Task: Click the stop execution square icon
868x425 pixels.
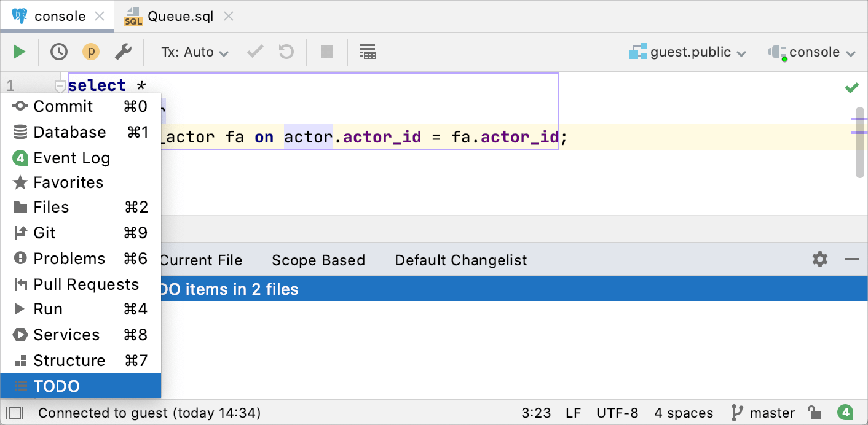Action: coord(327,52)
